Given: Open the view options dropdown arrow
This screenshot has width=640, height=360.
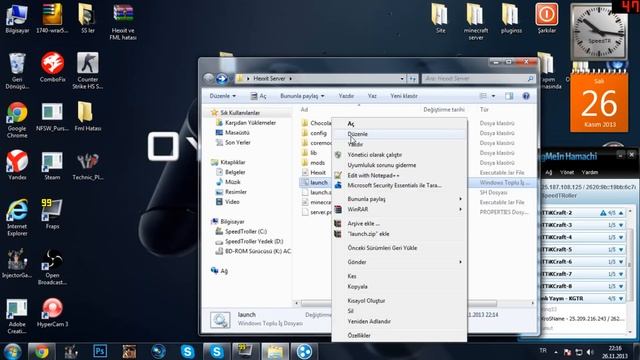Looking at the screenshot, I should click(x=493, y=96).
